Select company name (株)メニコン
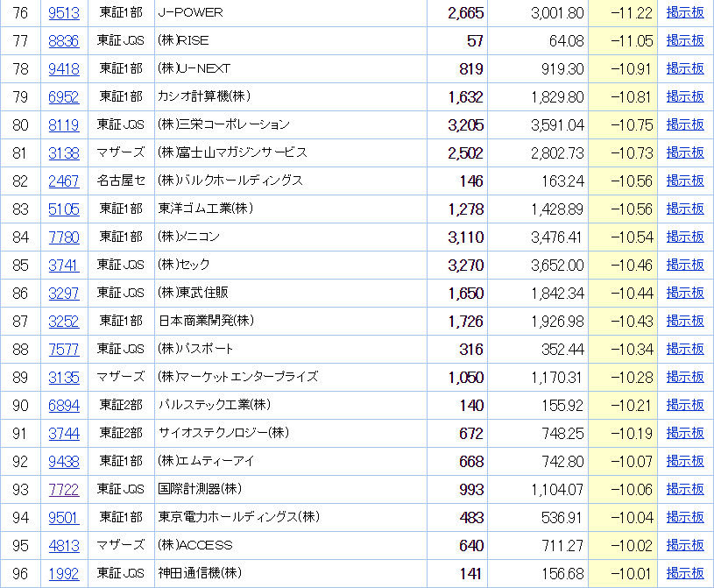 tap(189, 237)
